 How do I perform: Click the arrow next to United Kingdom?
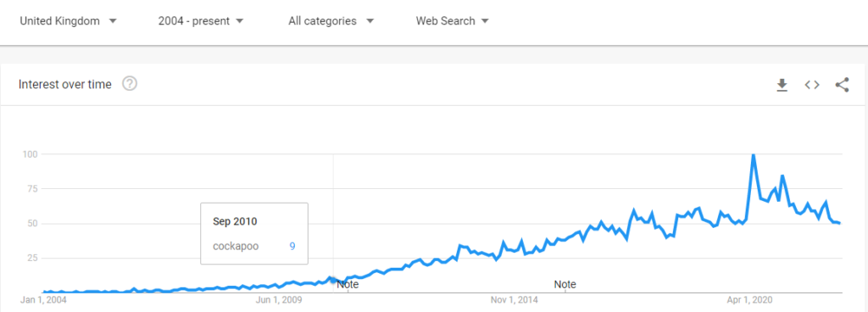[113, 21]
